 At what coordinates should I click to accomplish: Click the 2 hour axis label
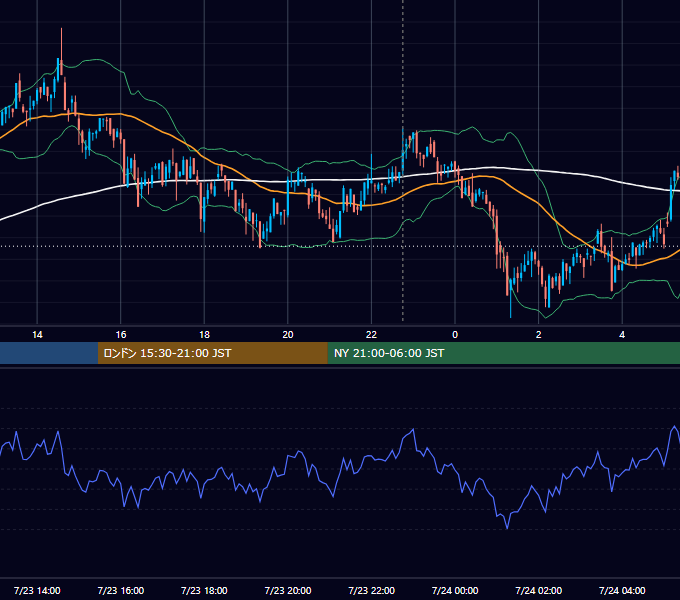point(539,335)
